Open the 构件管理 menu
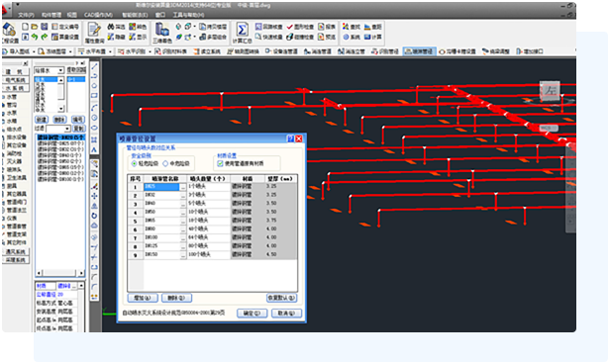The width and height of the screenshot is (610, 364). [51, 15]
